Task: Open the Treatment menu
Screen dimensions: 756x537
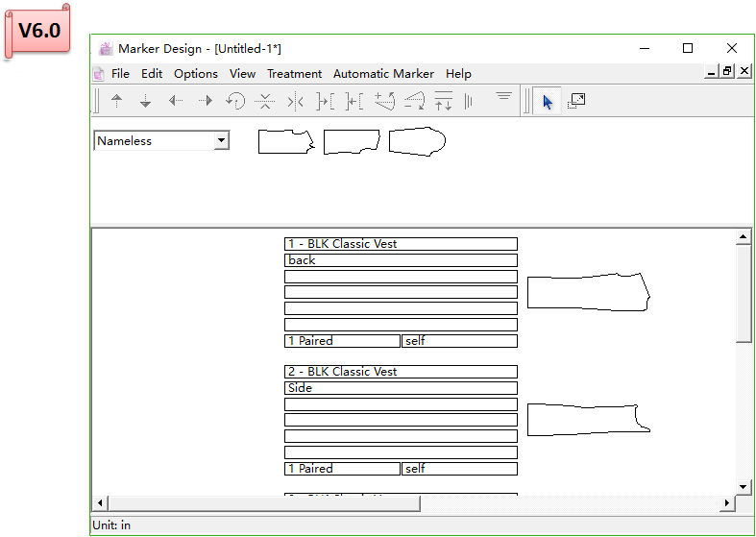Action: [x=294, y=74]
